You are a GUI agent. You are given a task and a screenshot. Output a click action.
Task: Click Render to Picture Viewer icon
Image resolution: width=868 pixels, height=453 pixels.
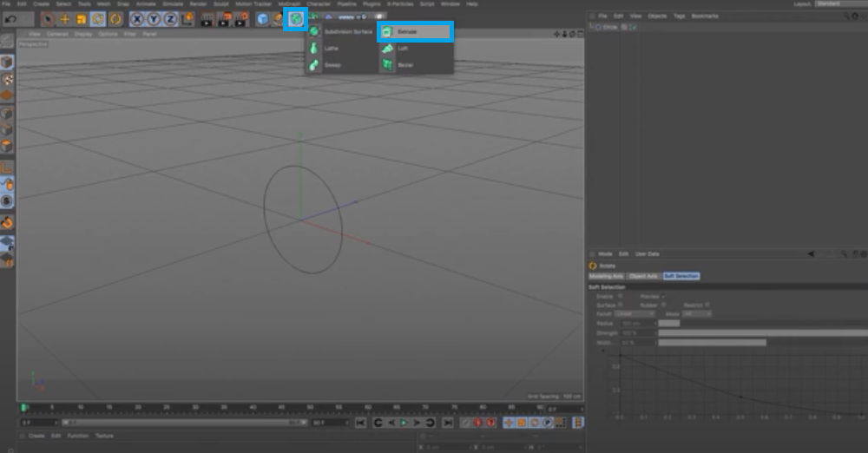pos(224,20)
